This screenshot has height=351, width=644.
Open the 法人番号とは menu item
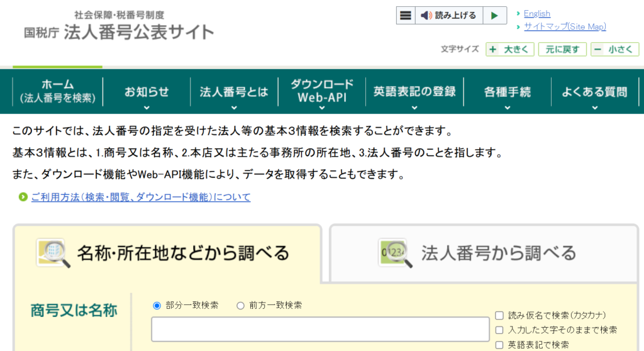click(234, 92)
